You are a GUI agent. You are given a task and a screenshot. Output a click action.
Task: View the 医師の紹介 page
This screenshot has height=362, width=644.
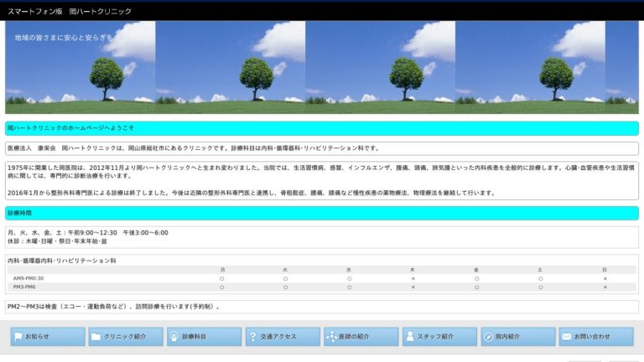click(361, 337)
